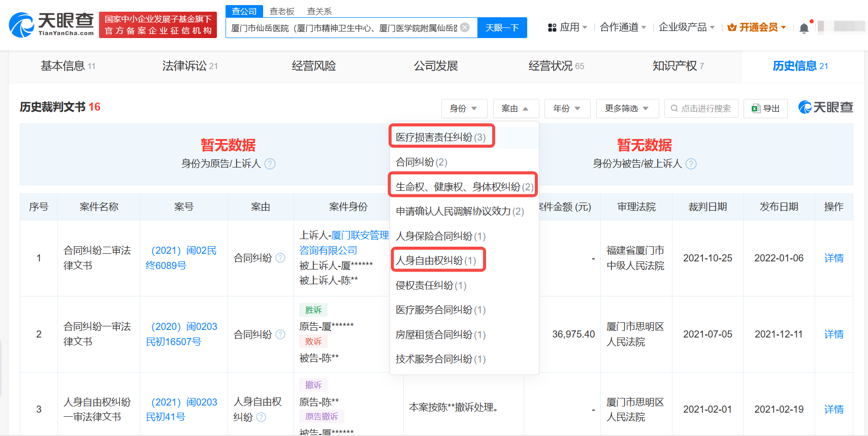The image size is (868, 436).
Task: Click the 国家中小企业发展子基金旗下 banner
Action: pyautogui.click(x=158, y=25)
